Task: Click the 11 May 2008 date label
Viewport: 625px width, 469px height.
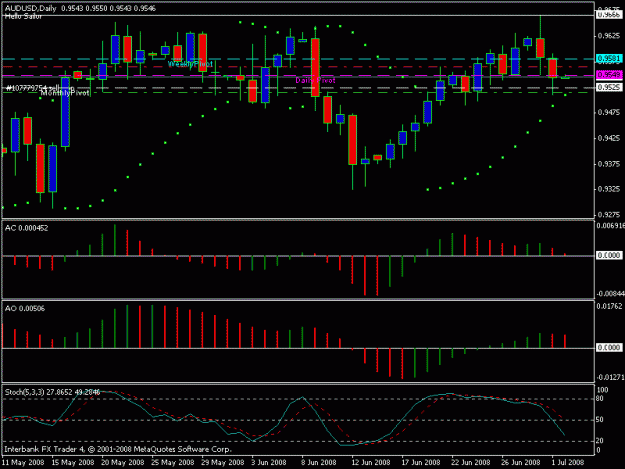Action: pos(23,462)
